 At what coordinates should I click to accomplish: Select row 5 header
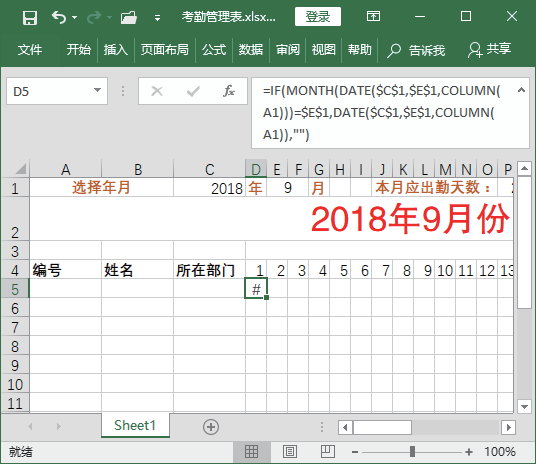click(x=15, y=289)
